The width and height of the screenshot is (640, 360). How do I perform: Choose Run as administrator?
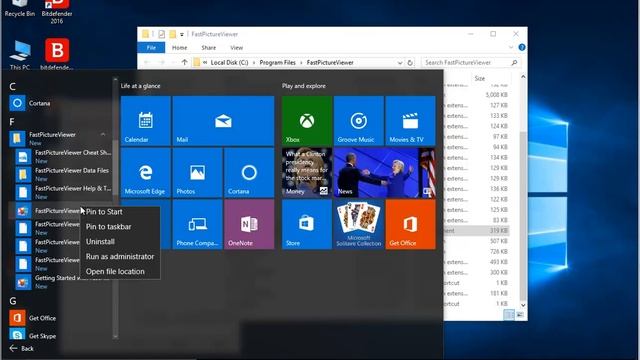120,257
